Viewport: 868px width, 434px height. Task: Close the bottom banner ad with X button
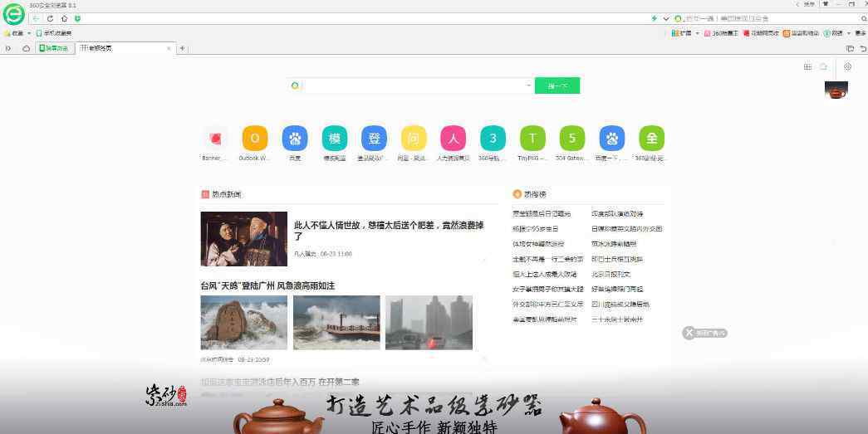[x=689, y=332]
